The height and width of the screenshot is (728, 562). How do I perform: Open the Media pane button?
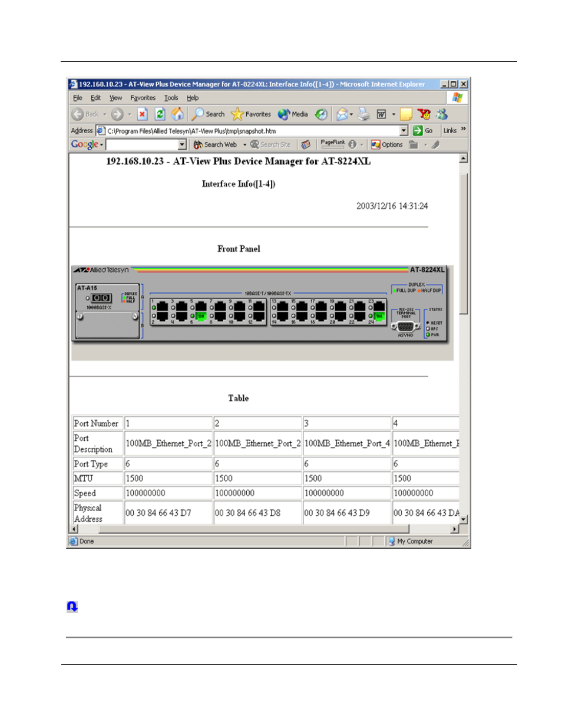[293, 114]
